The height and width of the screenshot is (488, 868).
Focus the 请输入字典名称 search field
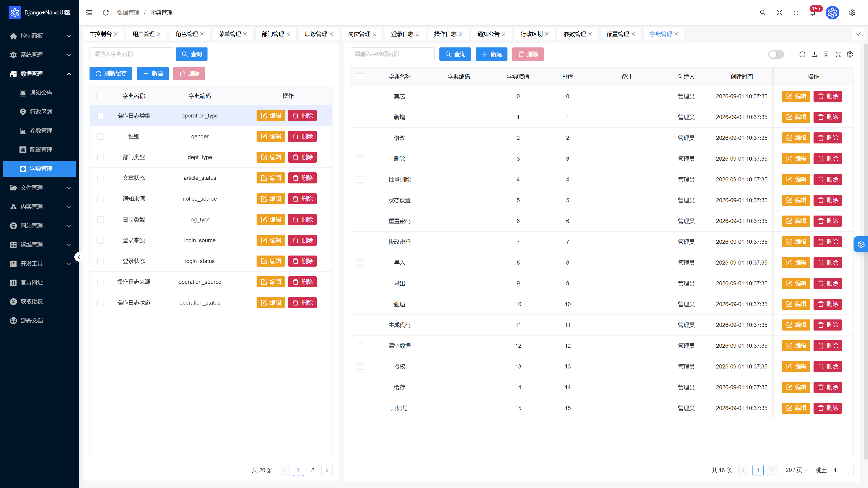[x=132, y=54]
